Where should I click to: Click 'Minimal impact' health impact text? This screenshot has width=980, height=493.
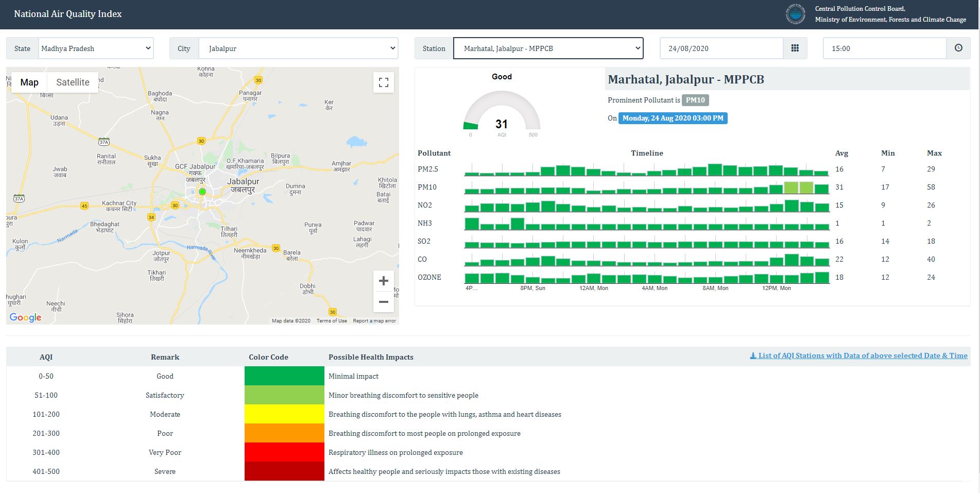click(x=353, y=376)
